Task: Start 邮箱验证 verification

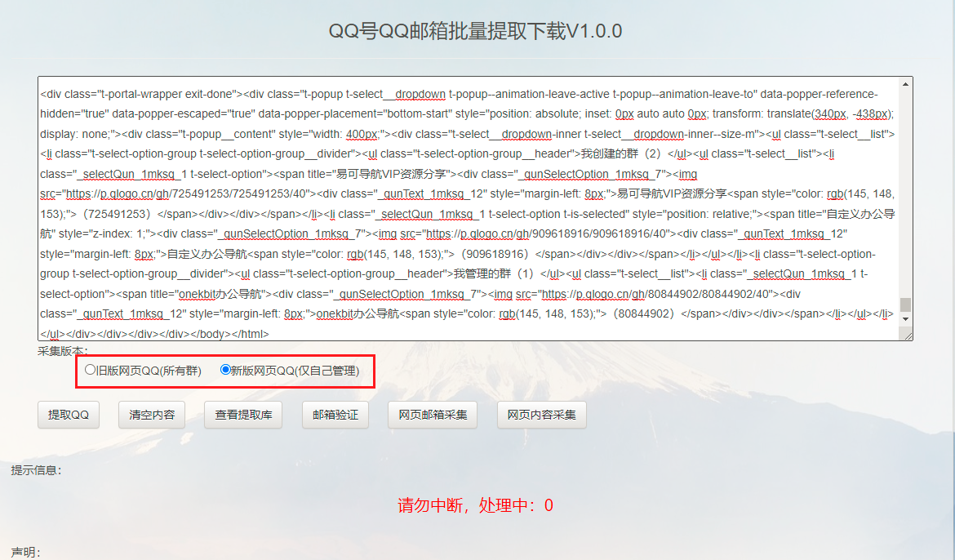Action: coord(335,415)
